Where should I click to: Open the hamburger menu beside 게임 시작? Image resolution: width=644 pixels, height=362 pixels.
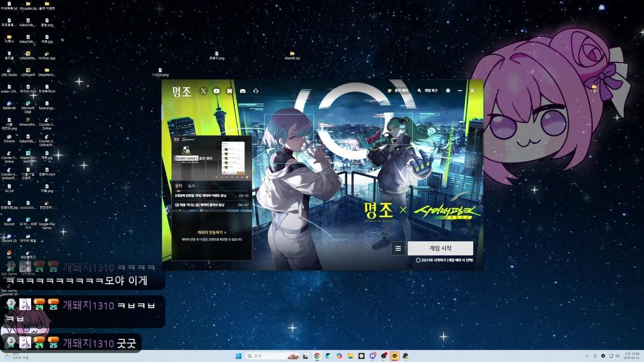[398, 248]
